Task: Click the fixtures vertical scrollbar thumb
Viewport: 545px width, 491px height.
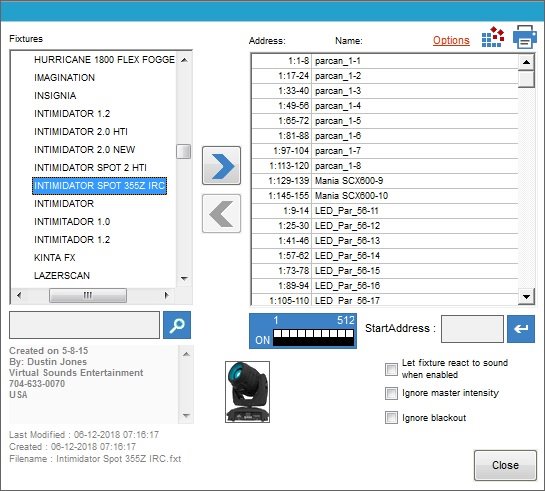Action: (x=184, y=152)
